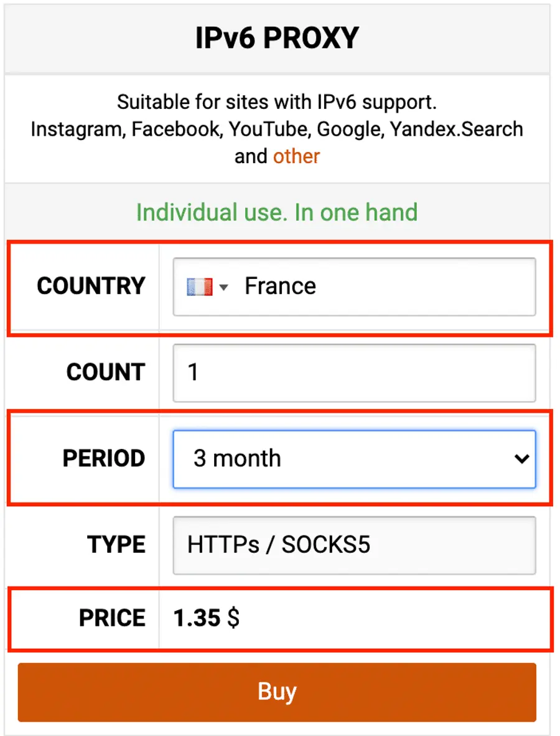Image resolution: width=560 pixels, height=736 pixels.
Task: Click the green 'Individual use. In one hand' text
Action: pyautogui.click(x=276, y=212)
